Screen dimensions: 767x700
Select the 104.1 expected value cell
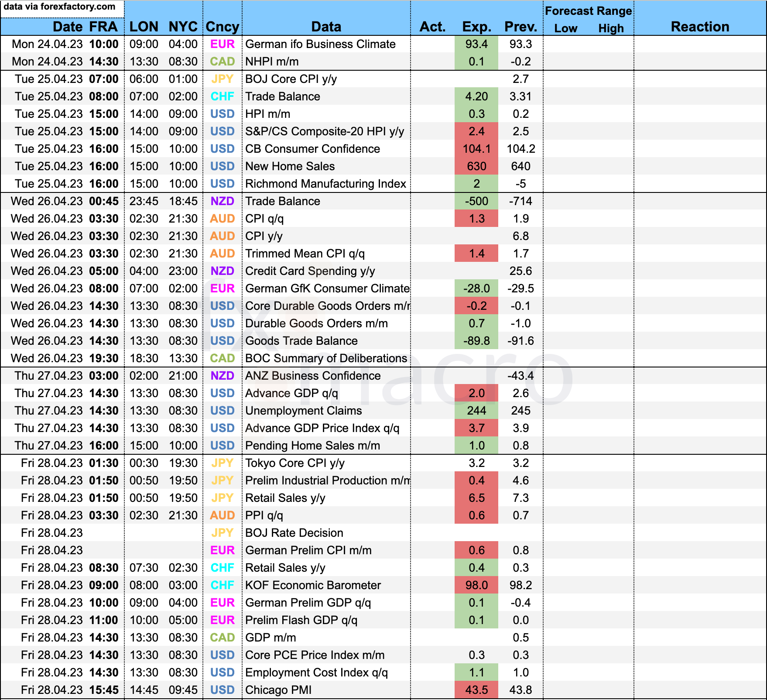[x=476, y=149]
